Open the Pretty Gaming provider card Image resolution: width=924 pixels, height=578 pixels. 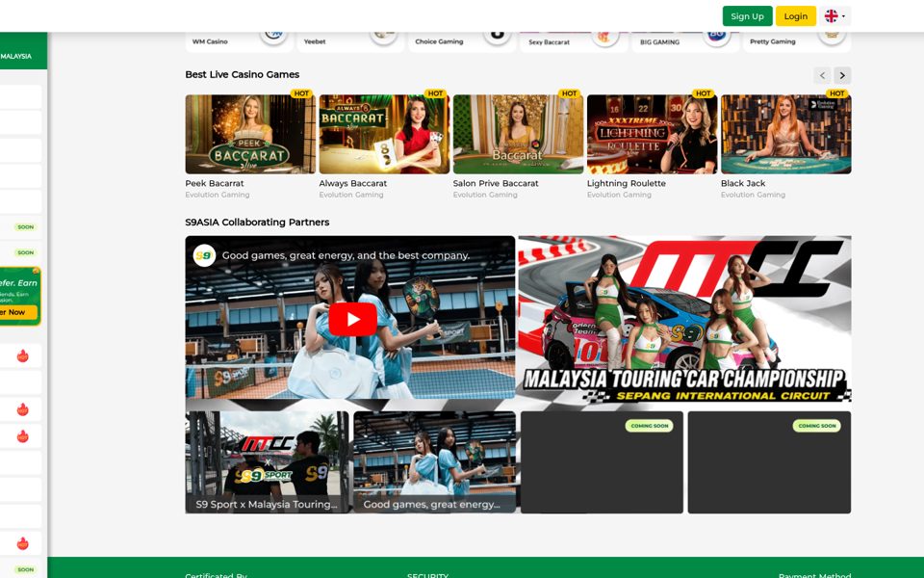[x=796, y=41]
